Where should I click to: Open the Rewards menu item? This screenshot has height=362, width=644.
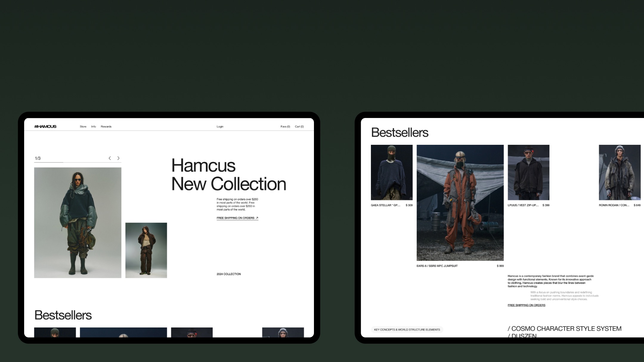[106, 127]
